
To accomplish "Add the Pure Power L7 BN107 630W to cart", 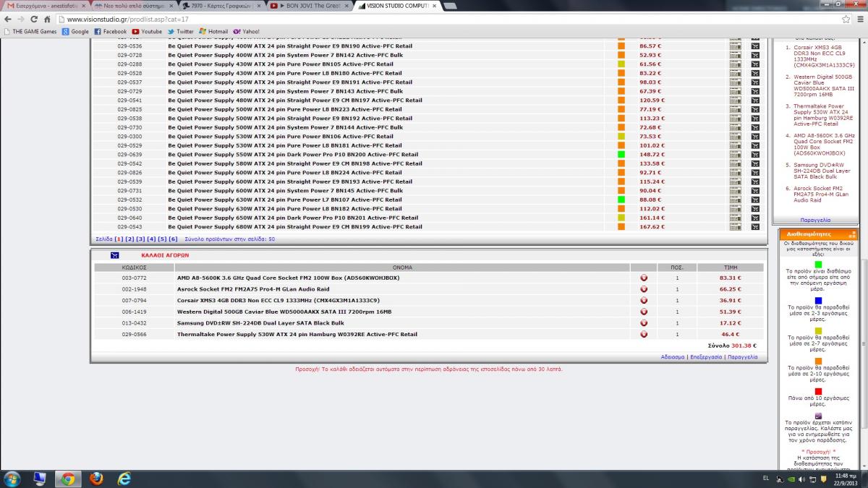I will pos(755,200).
